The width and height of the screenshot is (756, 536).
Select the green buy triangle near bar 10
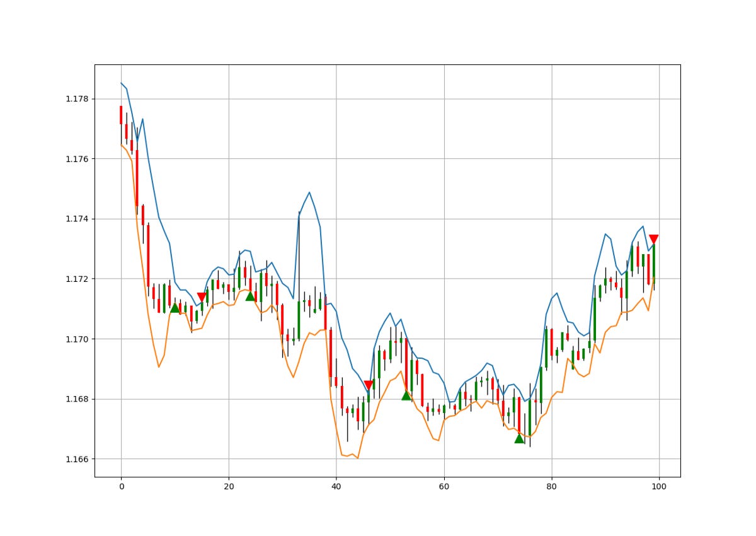[x=175, y=308]
